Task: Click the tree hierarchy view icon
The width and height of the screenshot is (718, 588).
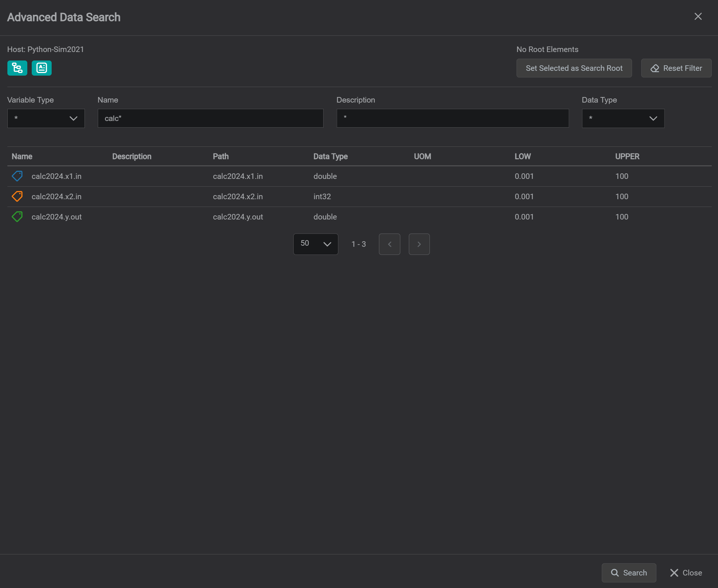Action: coord(17,68)
